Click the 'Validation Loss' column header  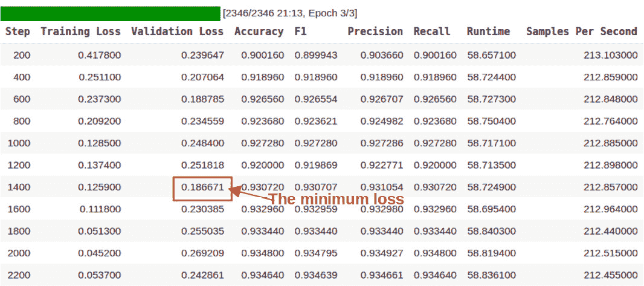click(x=178, y=31)
